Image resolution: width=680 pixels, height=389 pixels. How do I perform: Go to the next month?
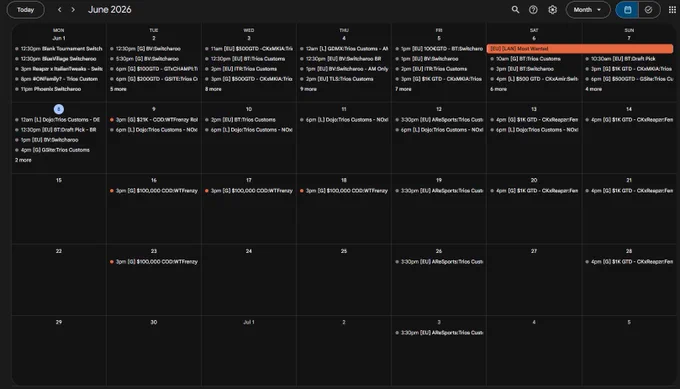point(73,10)
